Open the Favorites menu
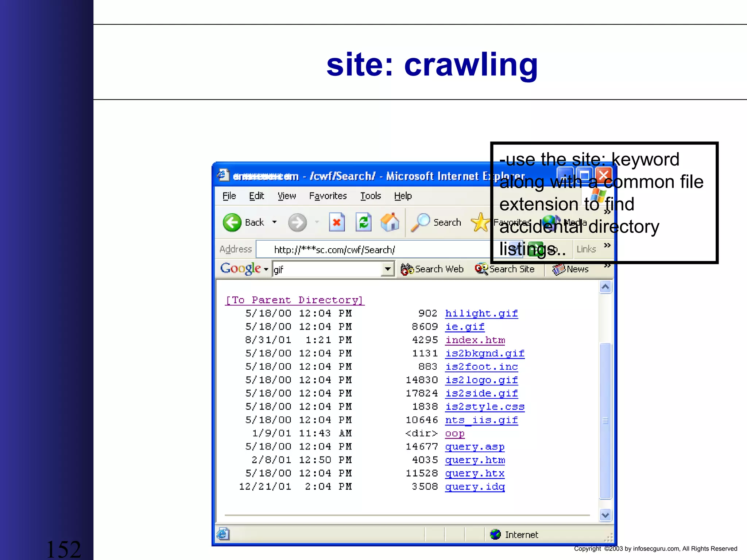Screen dimensions: 747x560 (328, 196)
